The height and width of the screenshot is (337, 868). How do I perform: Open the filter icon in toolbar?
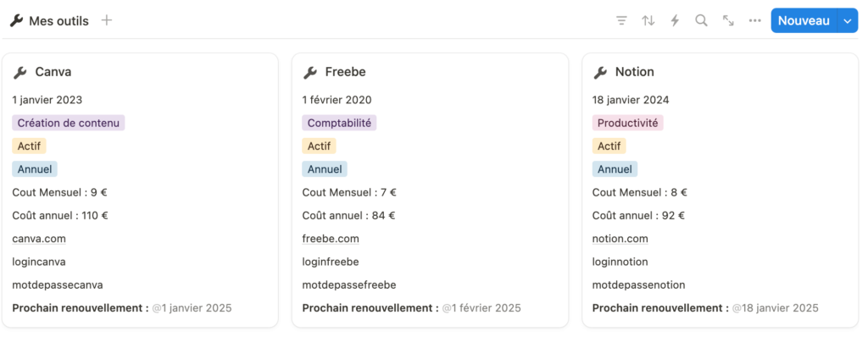tap(621, 21)
